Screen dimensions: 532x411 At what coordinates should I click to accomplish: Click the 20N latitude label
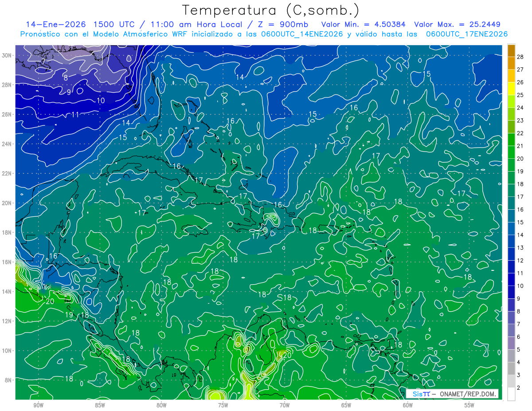click(8, 203)
